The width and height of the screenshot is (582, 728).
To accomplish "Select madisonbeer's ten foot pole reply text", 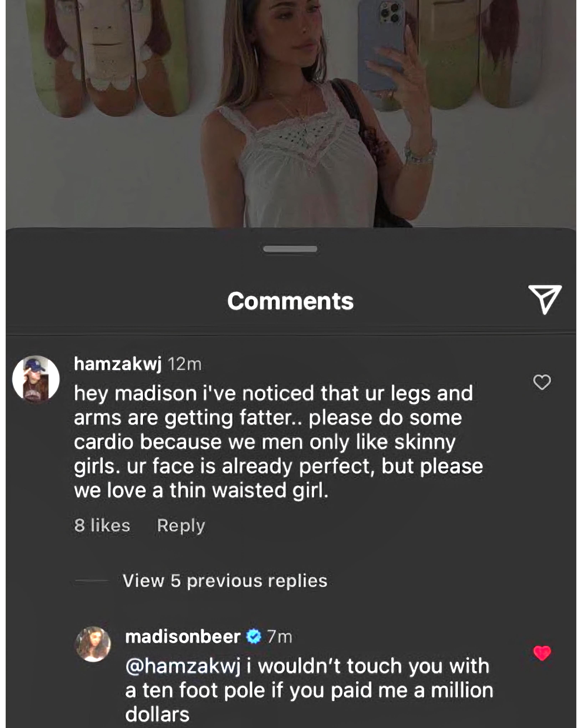I will [309, 690].
